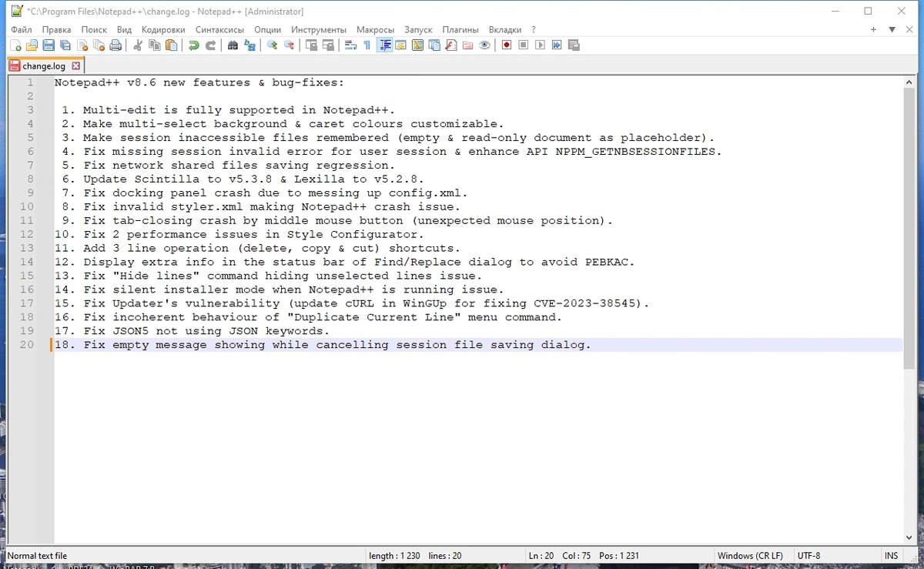The width and height of the screenshot is (924, 569).
Task: Toggle synchronized horizontal scrolling
Action: coord(328,45)
